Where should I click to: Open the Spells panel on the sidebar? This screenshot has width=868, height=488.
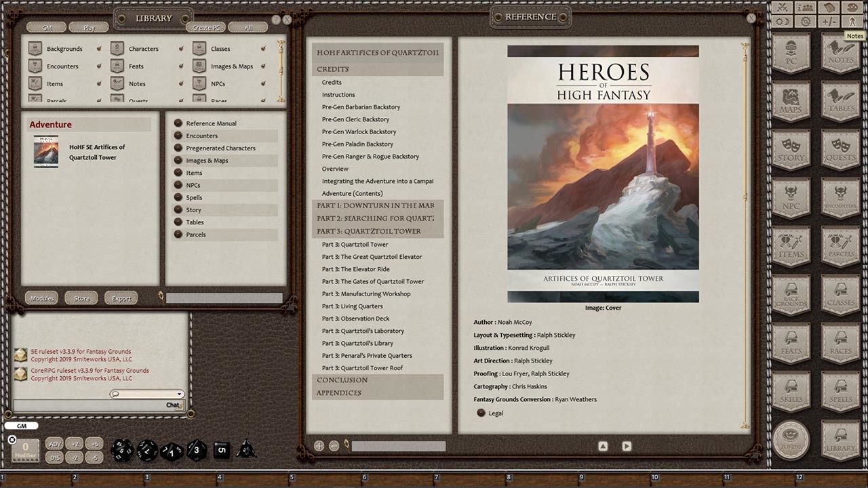[840, 392]
